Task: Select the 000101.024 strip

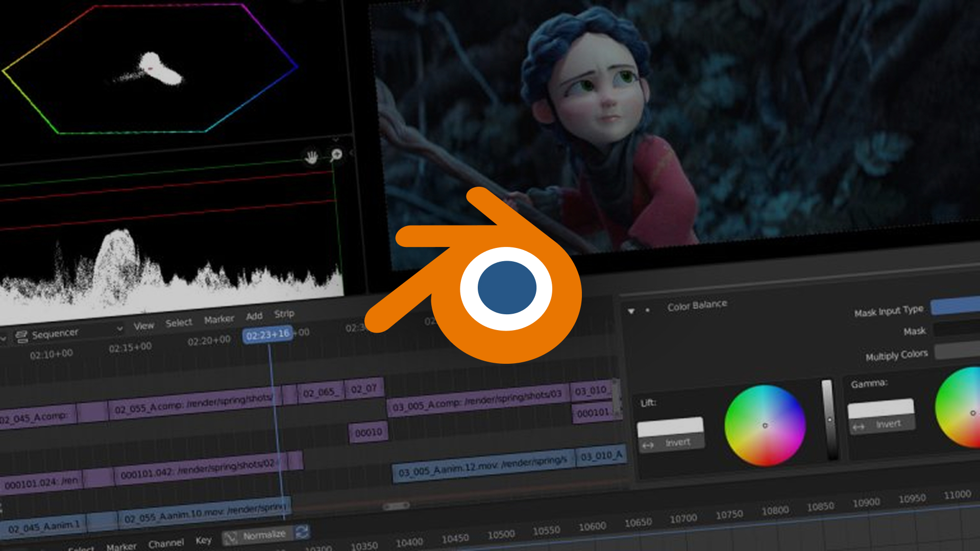Action: pyautogui.click(x=41, y=482)
